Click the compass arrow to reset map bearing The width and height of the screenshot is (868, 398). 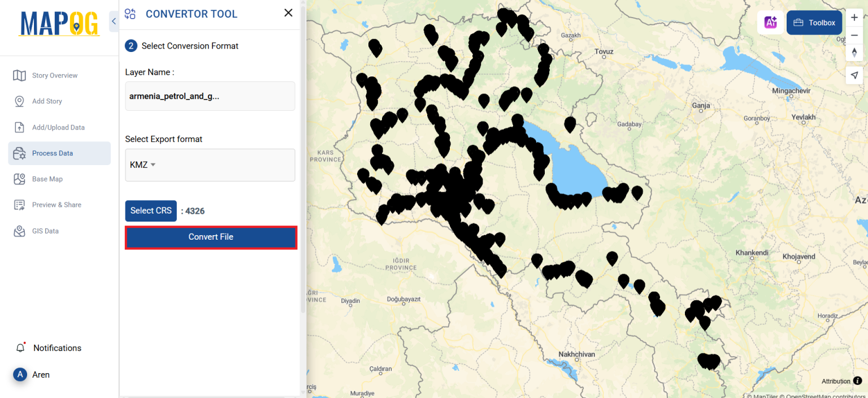coord(854,53)
